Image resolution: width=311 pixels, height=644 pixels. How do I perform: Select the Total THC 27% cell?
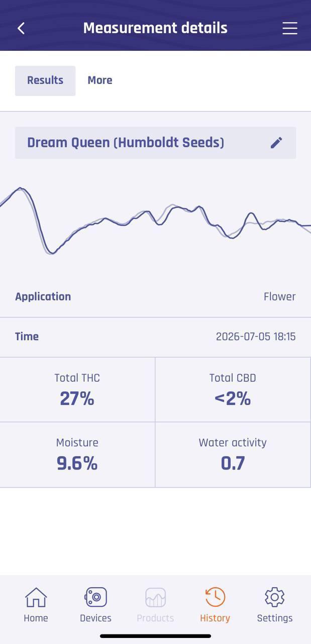(77, 390)
